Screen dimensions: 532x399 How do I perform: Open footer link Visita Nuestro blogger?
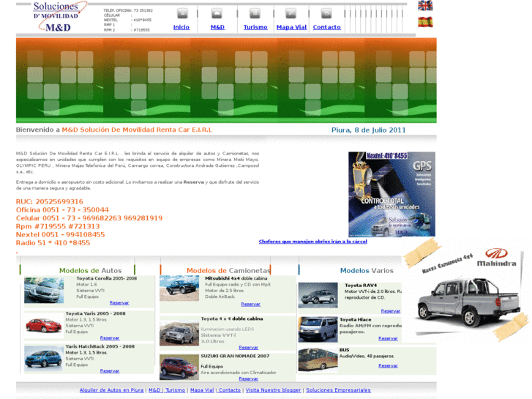[273, 390]
